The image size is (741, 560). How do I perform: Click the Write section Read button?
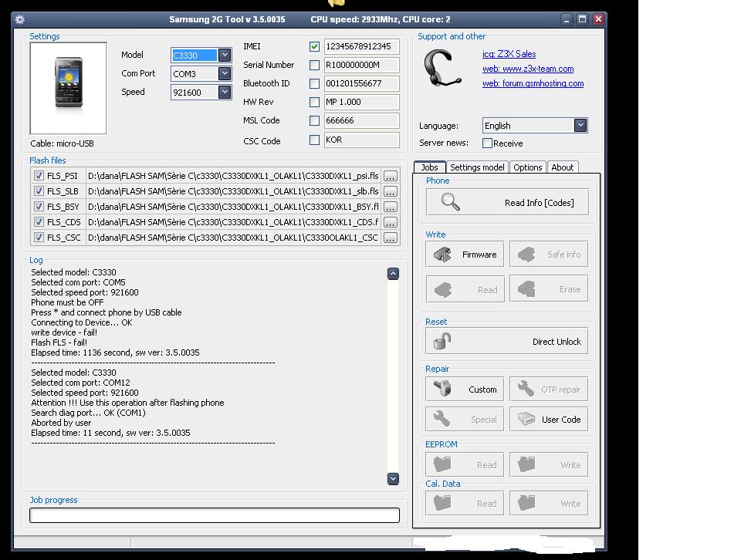pos(465,289)
